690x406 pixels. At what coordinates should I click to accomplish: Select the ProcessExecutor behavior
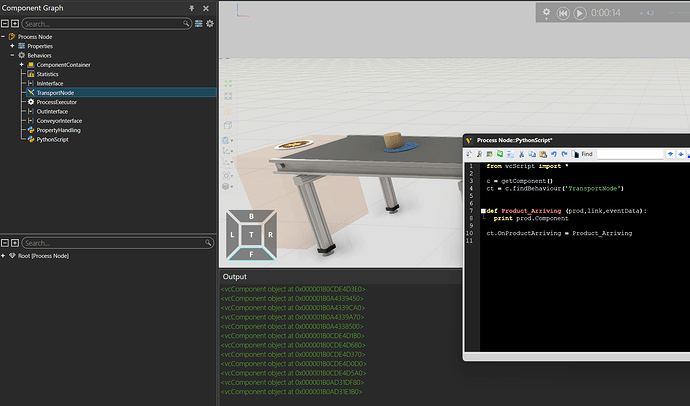click(56, 102)
